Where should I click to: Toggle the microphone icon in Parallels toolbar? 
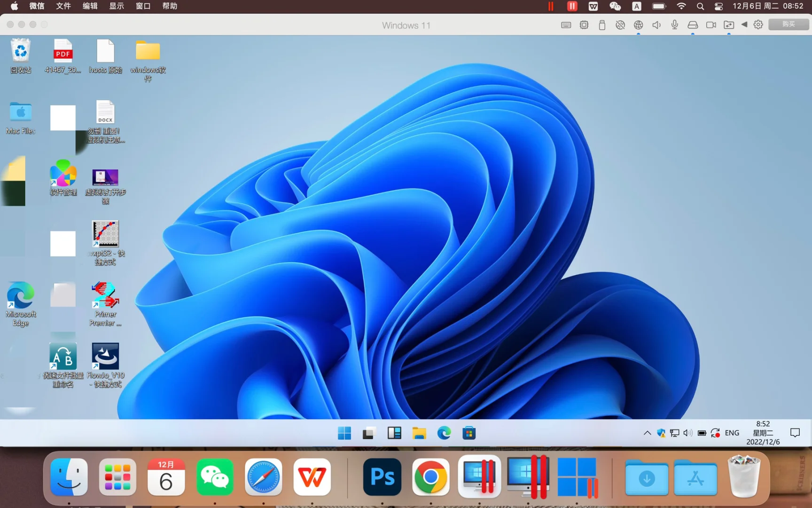click(x=675, y=25)
